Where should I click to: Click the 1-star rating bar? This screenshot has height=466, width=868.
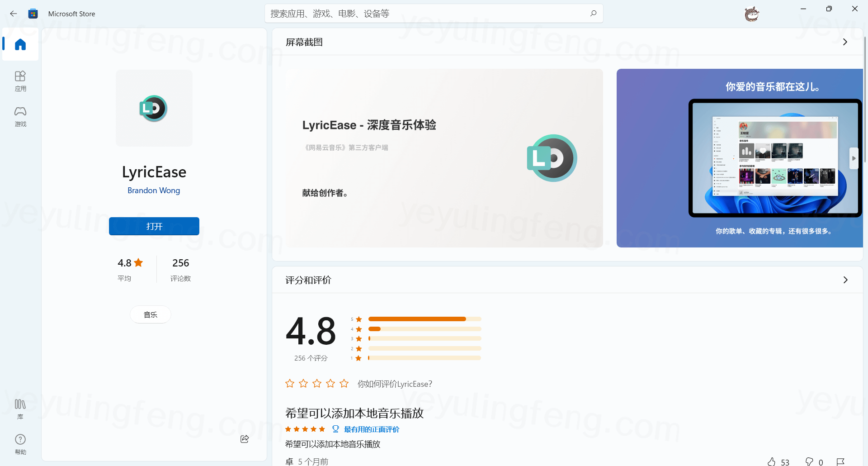pos(425,358)
